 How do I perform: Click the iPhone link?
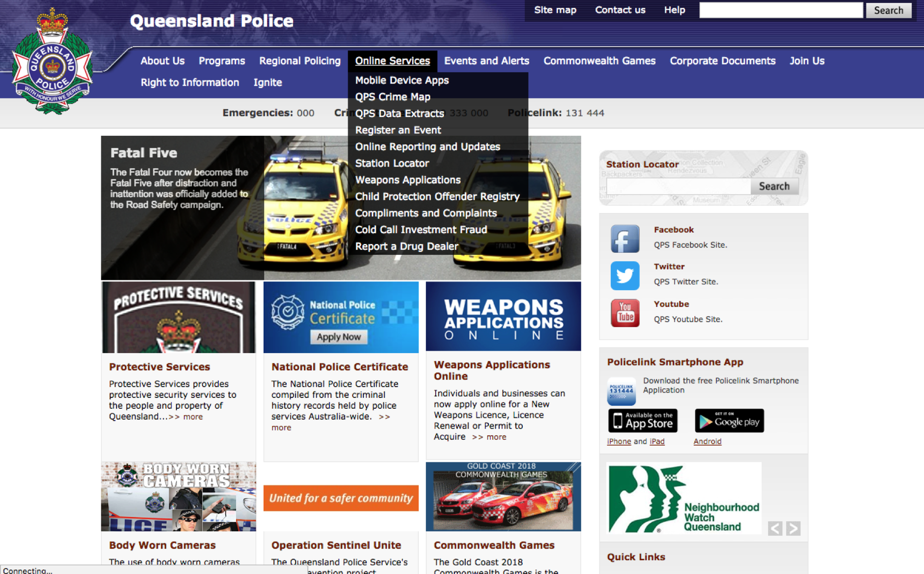tap(619, 441)
